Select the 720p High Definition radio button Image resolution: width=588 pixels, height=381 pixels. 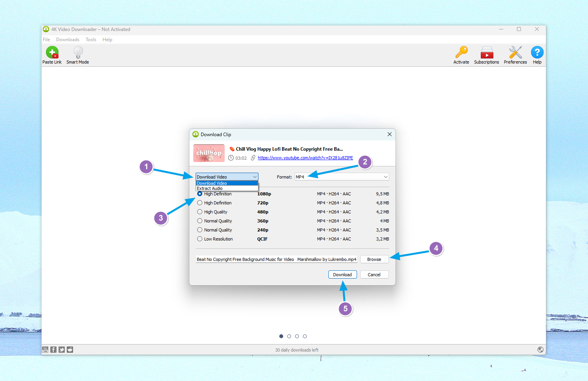tap(200, 203)
